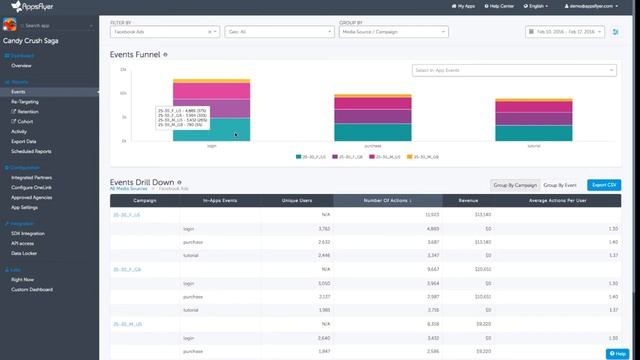The image size is (640, 360).
Task: Open Overview in the sidebar
Action: tap(21, 66)
